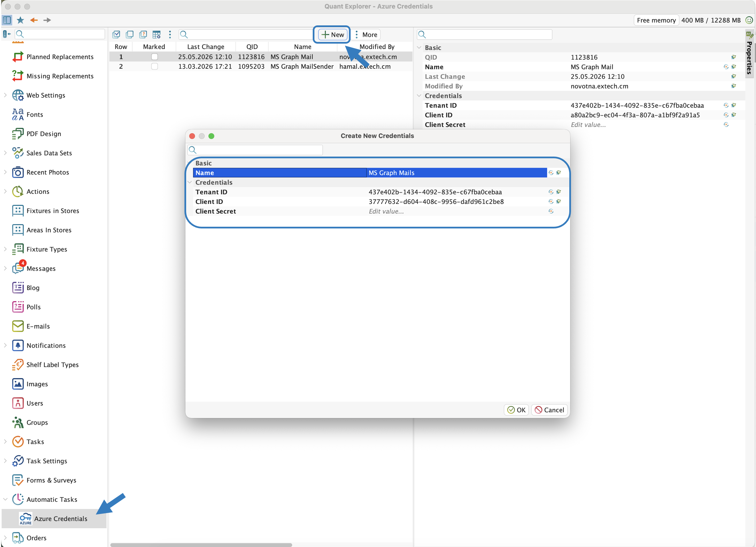Select the MS Graph MailSender table row
756x547 pixels.
(261, 66)
